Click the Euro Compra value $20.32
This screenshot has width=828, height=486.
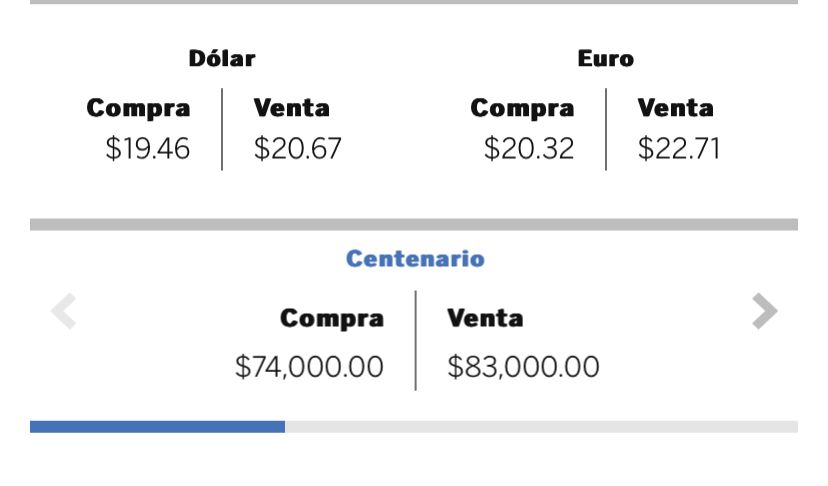(529, 148)
